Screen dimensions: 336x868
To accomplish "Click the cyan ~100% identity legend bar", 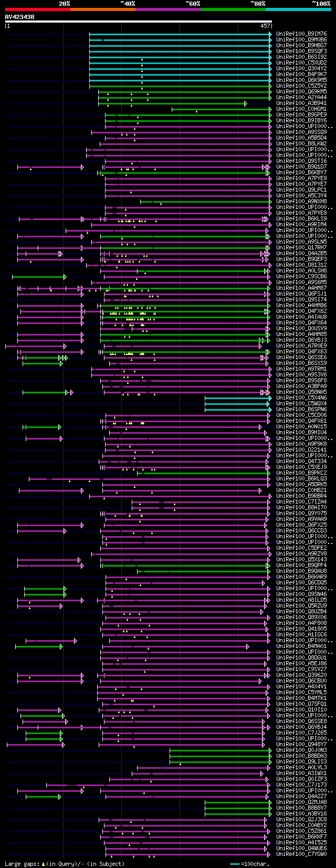I will pyautogui.click(x=298, y=9).
